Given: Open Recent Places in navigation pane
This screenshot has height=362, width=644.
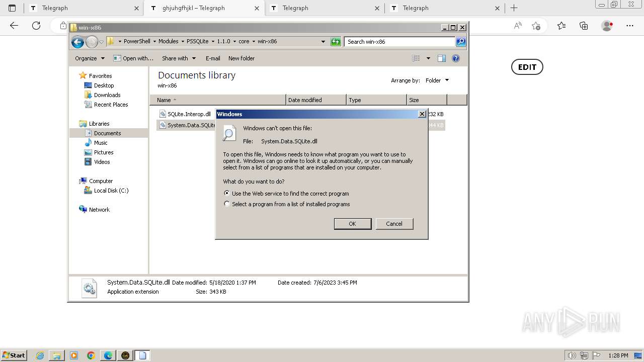Looking at the screenshot, I should [x=111, y=105].
